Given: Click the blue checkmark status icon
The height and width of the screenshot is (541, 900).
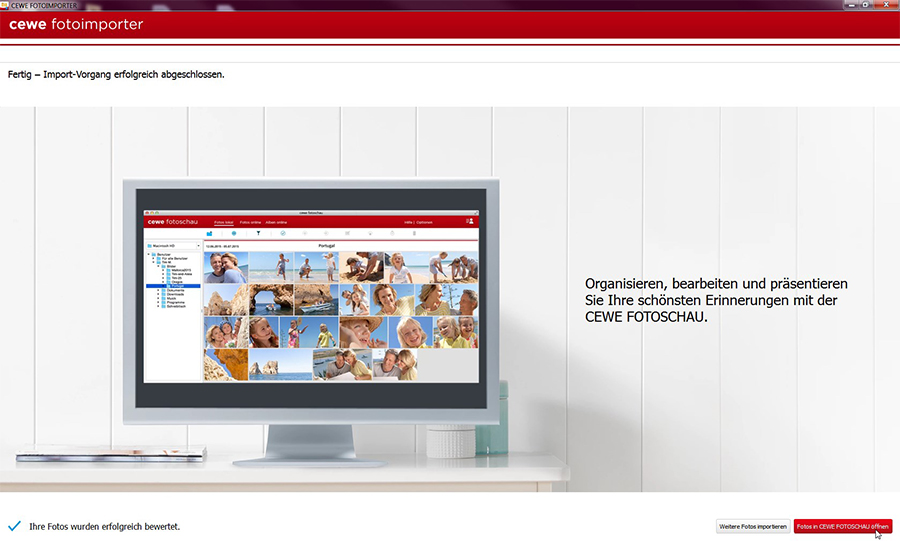Looking at the screenshot, I should coord(14,526).
